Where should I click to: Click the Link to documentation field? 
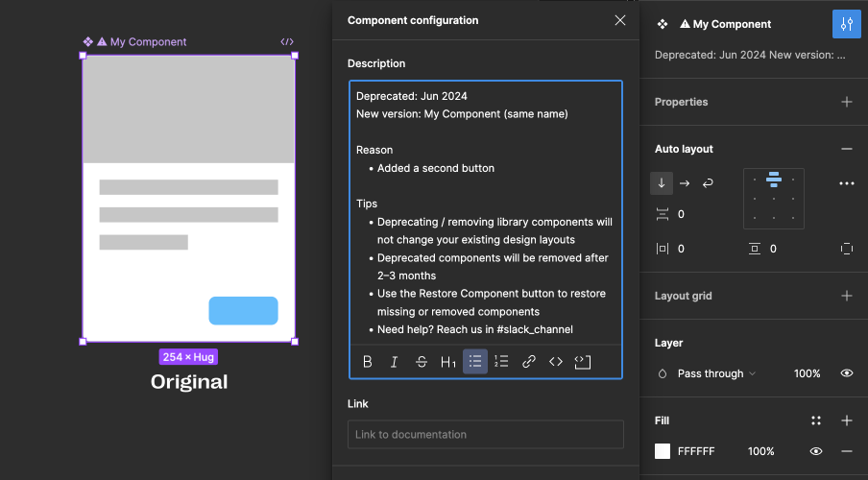(x=485, y=435)
